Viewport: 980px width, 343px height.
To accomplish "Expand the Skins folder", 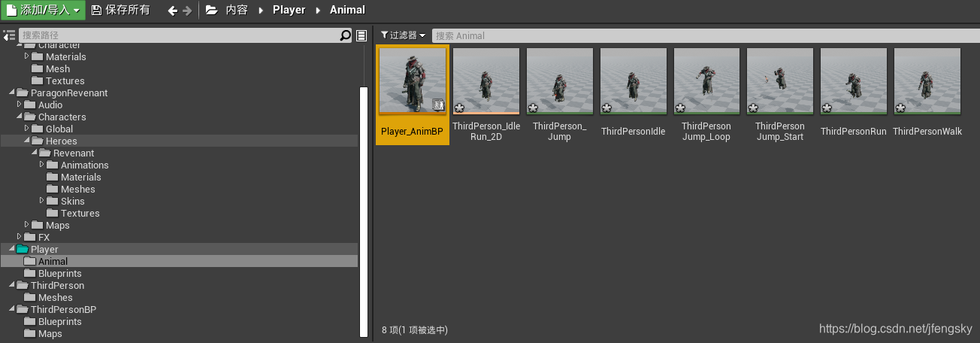I will (x=42, y=201).
